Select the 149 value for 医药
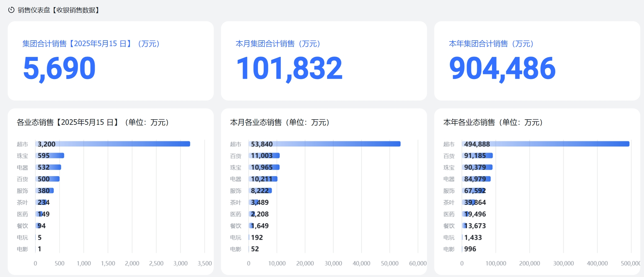 [x=44, y=214]
